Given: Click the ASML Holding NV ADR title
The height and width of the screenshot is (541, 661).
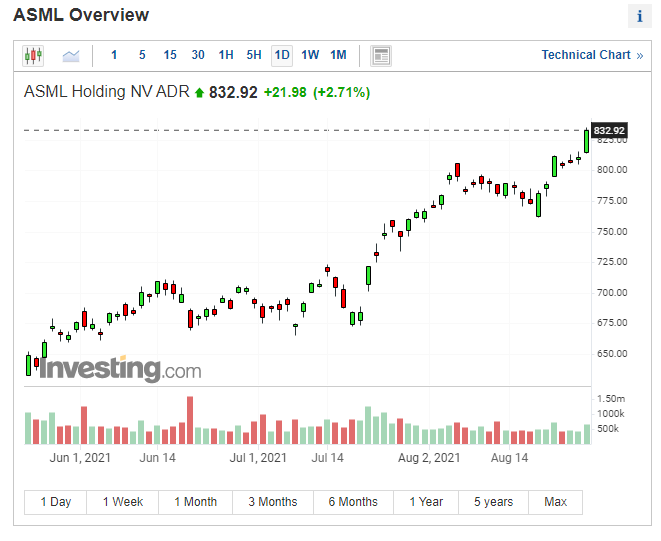Looking at the screenshot, I should click(x=107, y=92).
